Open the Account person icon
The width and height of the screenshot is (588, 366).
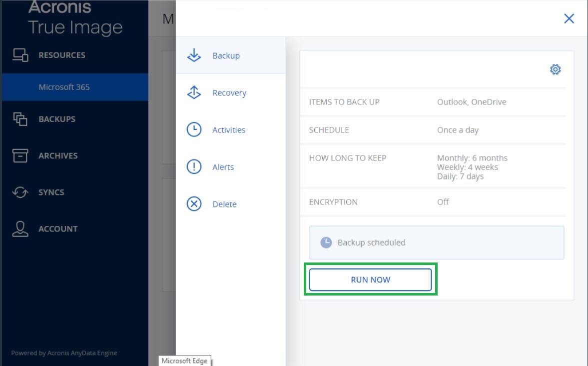[20, 228]
